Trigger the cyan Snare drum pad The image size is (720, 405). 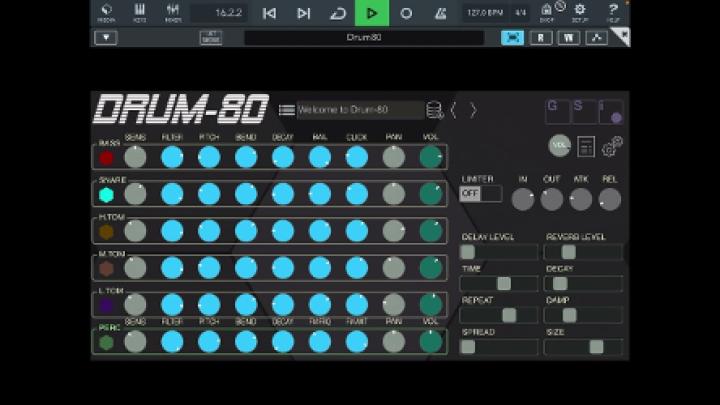coord(107,195)
